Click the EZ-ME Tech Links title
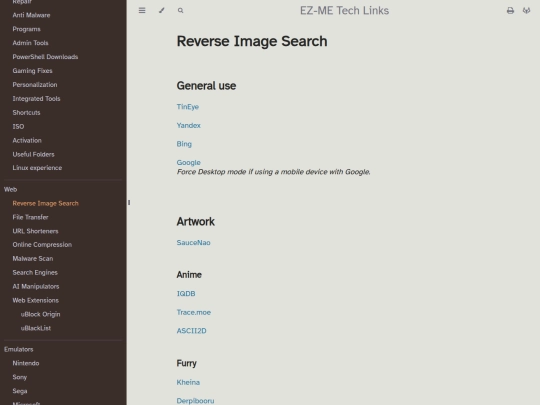The width and height of the screenshot is (540, 405). (344, 11)
